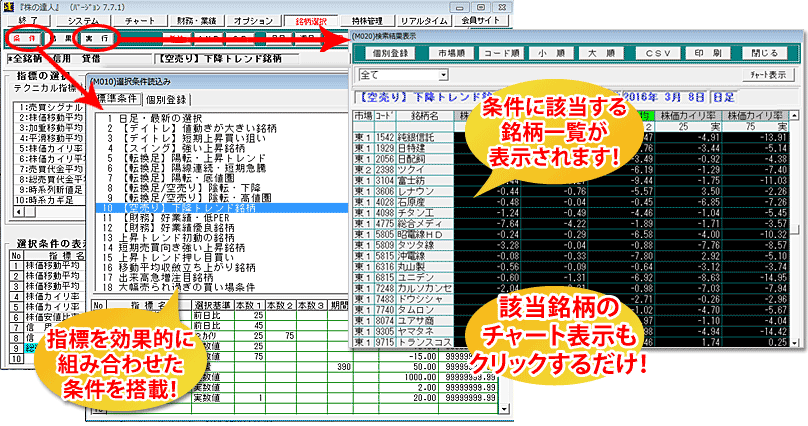Select 【転換足/空売り】陰転・高値圏 condition
This screenshot has height=426, width=808.
(222, 198)
